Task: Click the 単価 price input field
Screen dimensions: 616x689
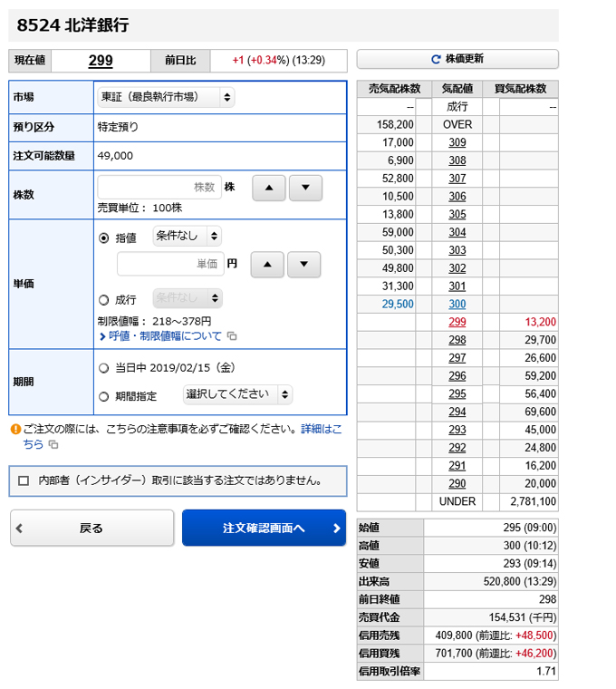Action: tap(170, 264)
